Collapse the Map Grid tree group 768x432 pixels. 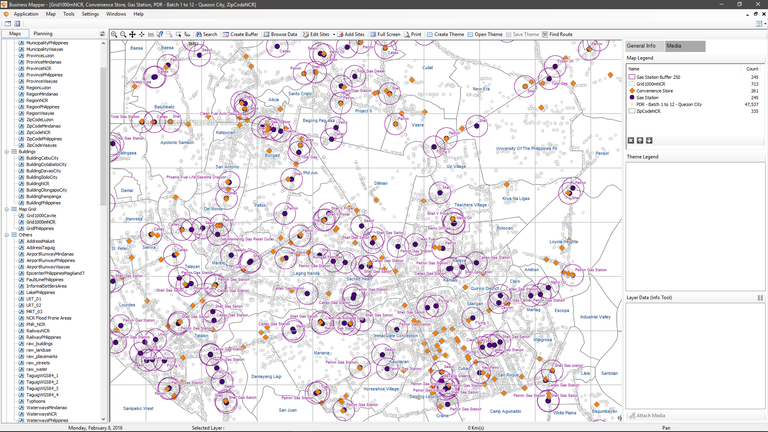pyautogui.click(x=7, y=209)
